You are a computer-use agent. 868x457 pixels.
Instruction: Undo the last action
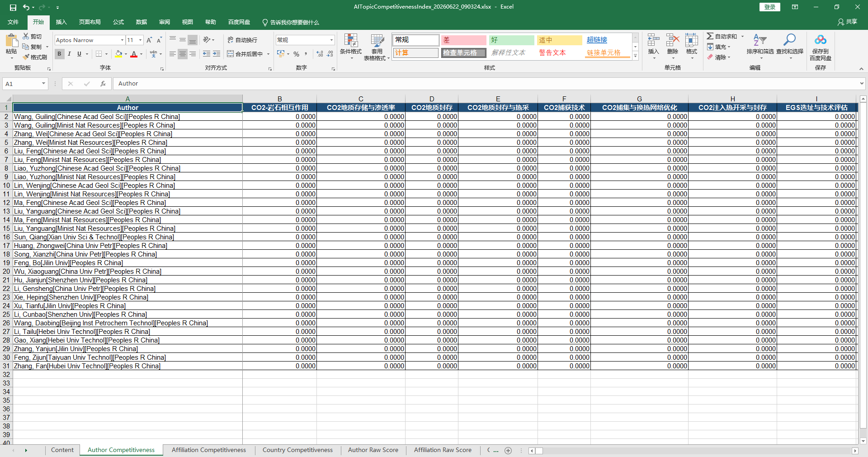coord(26,7)
